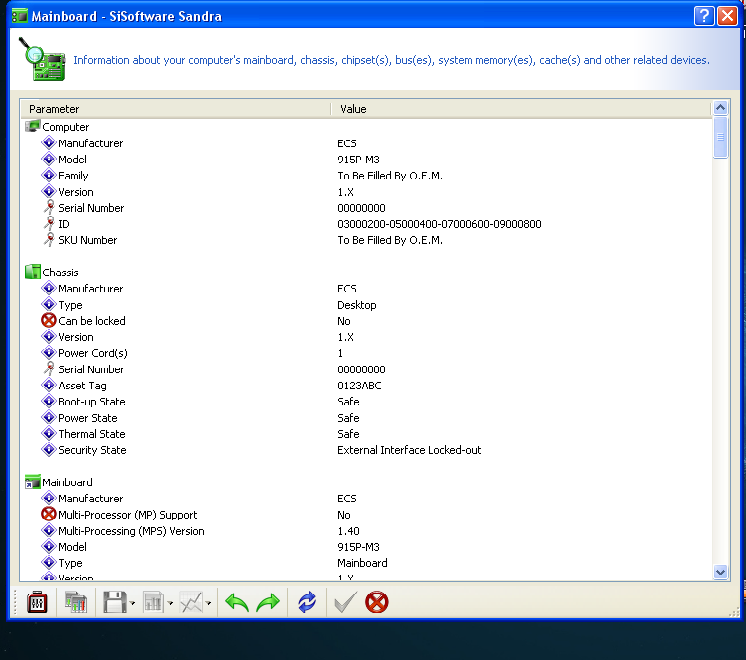
Task: Click the ID value 03000200-05000400-07000600-09000800
Action: point(439,224)
